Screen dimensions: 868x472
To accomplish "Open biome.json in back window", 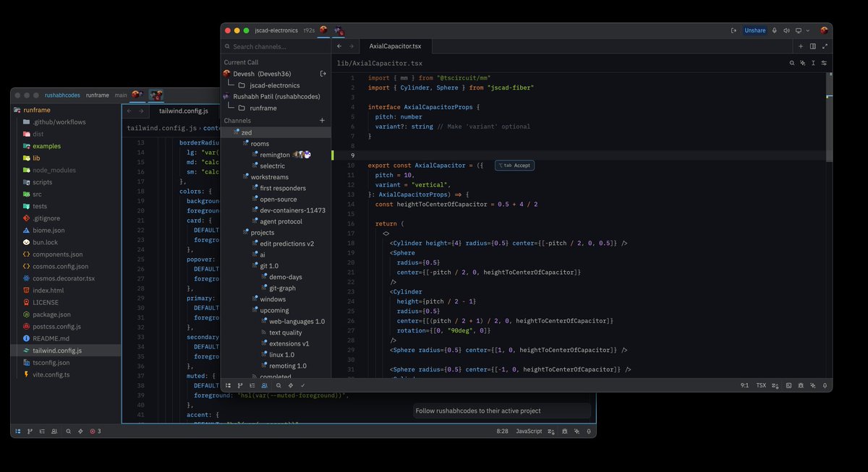I will click(x=66, y=230).
